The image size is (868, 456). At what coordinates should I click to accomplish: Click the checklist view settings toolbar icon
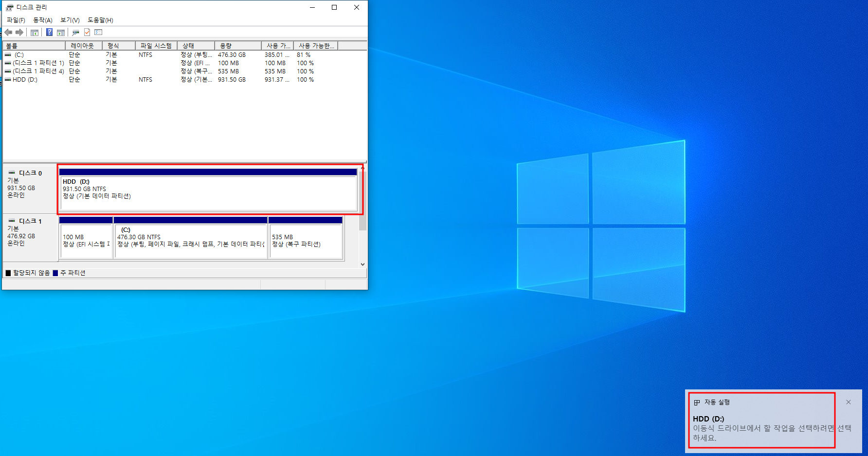point(98,32)
